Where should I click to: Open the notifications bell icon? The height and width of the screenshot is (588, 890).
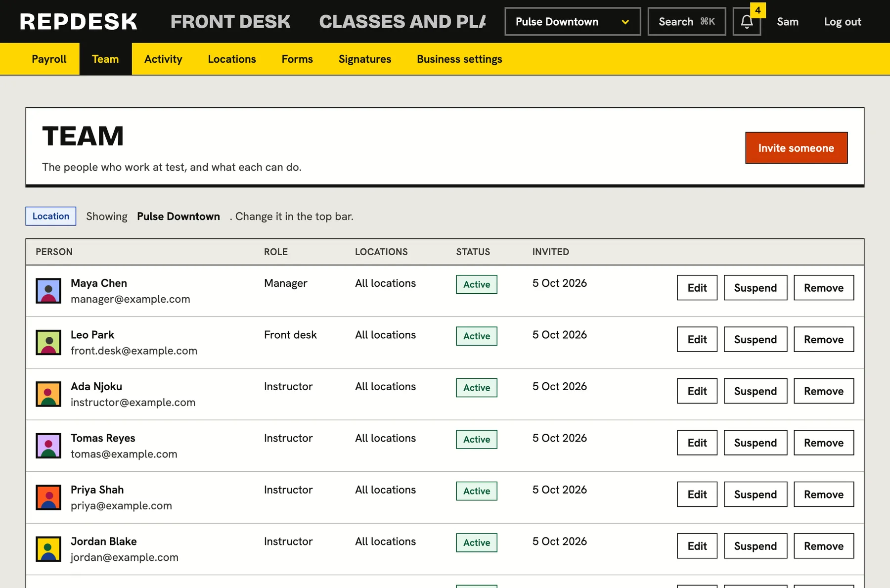coord(747,22)
